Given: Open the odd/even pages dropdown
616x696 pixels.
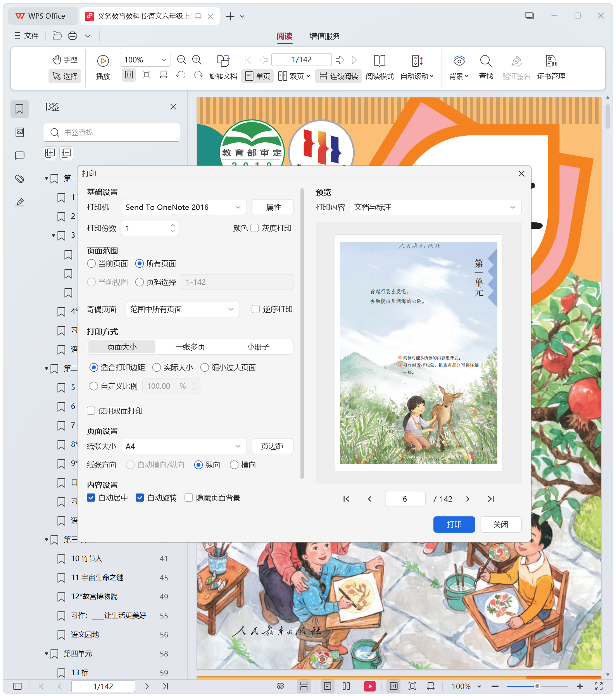Looking at the screenshot, I should click(183, 309).
